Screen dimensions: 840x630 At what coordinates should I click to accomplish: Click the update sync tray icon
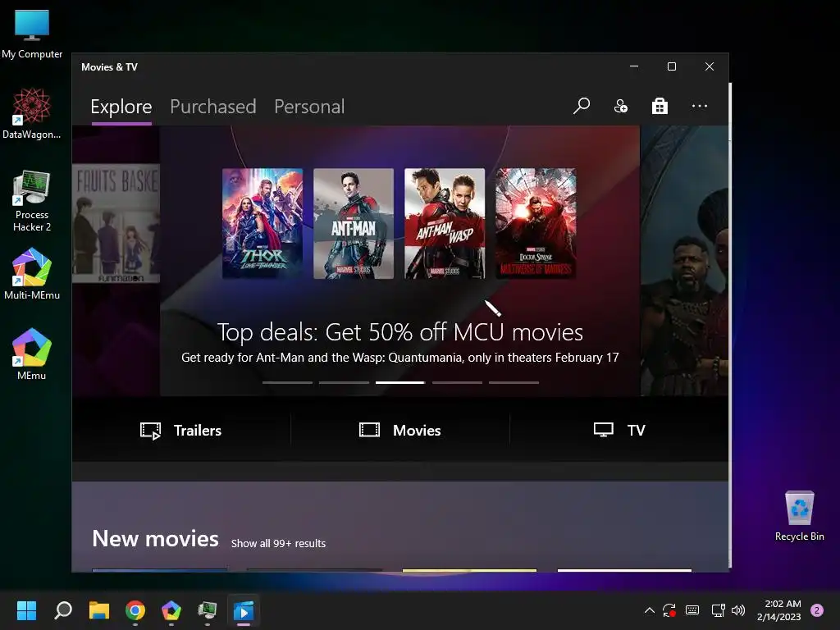(x=669, y=610)
